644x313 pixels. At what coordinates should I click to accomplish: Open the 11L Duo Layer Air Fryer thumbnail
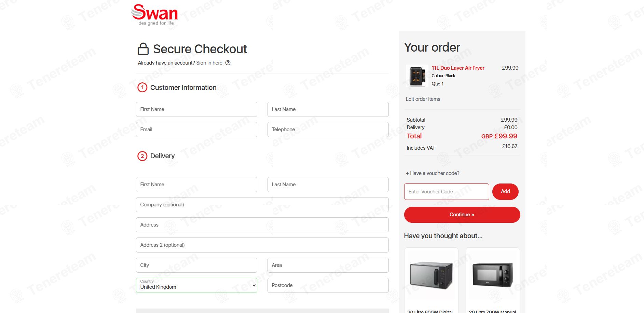point(417,76)
